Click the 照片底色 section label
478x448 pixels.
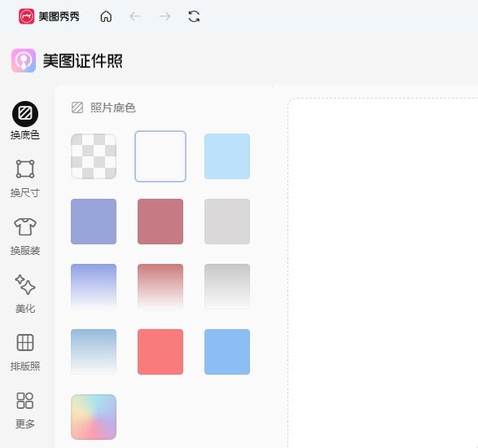point(113,108)
